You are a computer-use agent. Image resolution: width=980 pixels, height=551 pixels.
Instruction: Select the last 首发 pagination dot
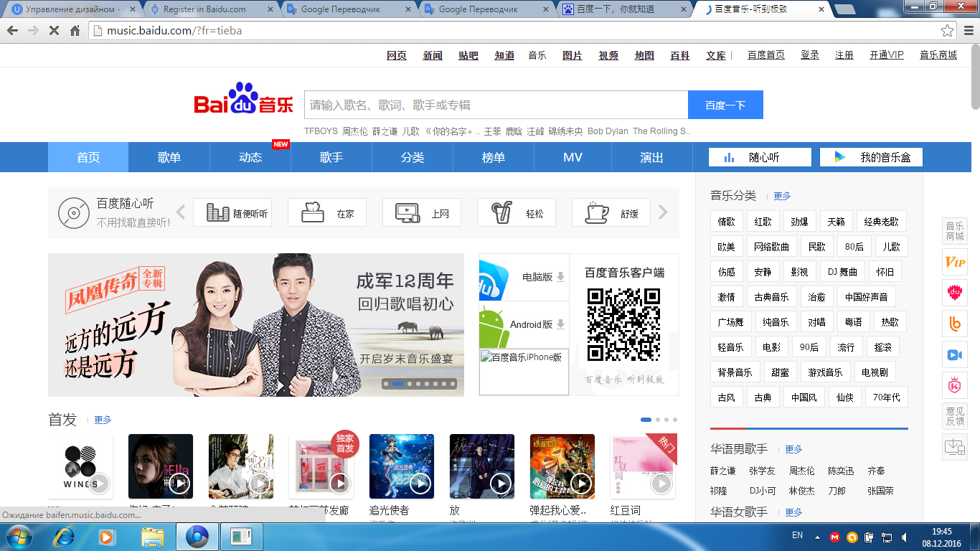(675, 420)
